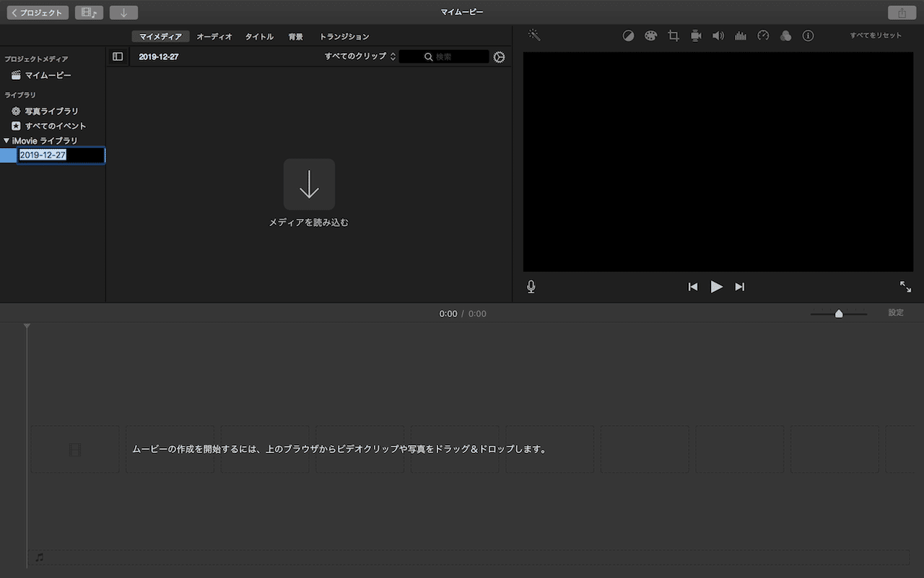The width and height of the screenshot is (924, 578).
Task: Click the timeline playhead marker
Action: point(27,327)
